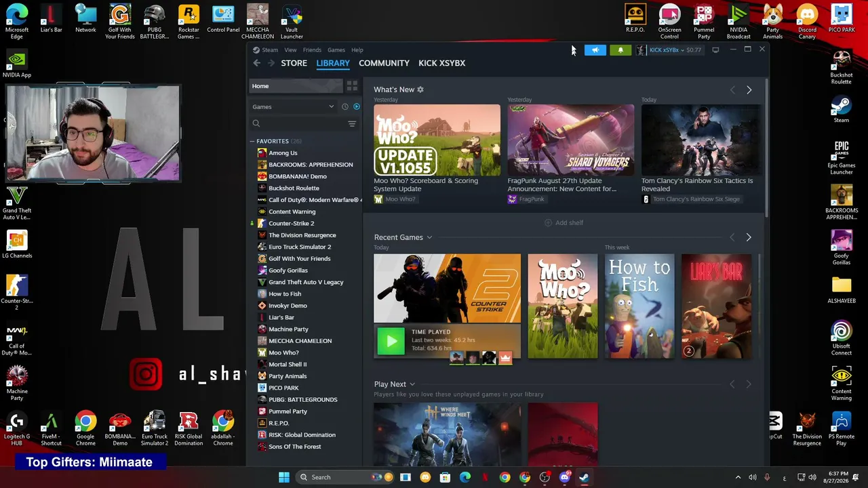Open the View menu
Viewport: 868px width, 488px height.
click(290, 49)
